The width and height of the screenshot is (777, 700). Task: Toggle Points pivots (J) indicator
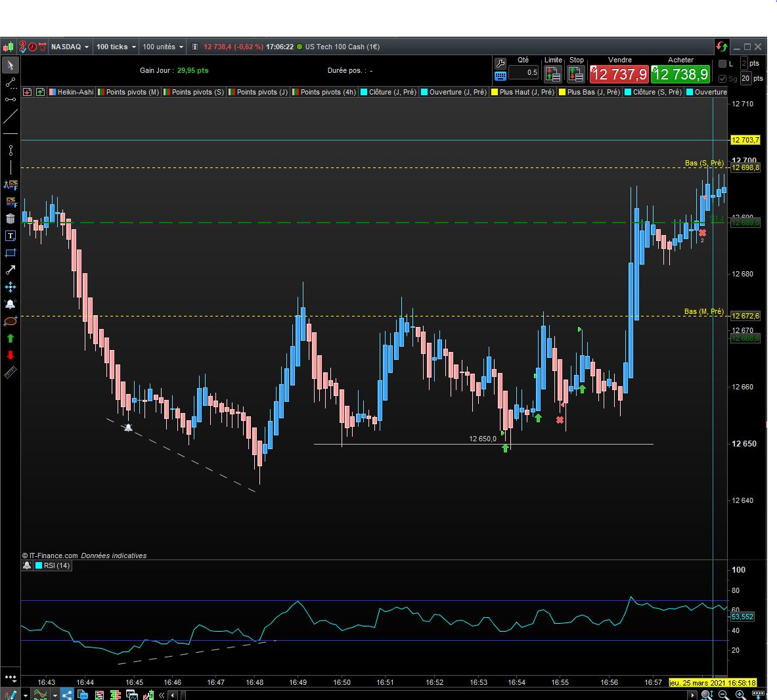(257, 92)
